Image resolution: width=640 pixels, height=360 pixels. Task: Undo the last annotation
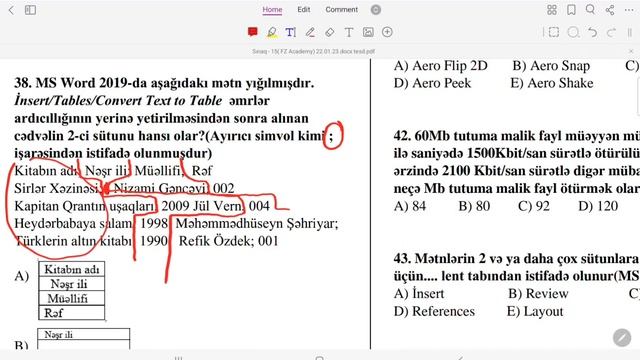[593, 32]
